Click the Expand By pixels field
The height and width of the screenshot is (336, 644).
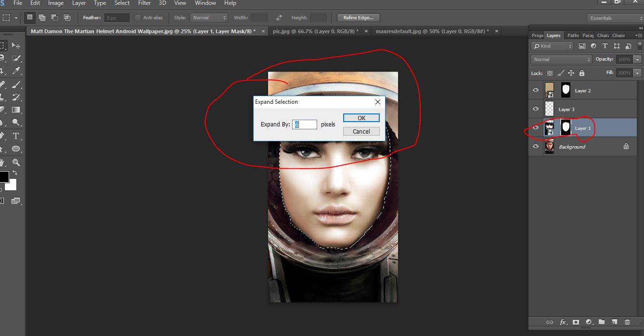pos(305,124)
